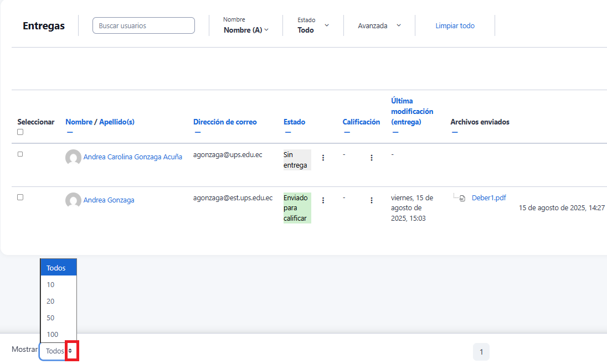Open status actions menu for Andrea Gonzaga
The image size is (607, 364).
(323, 200)
